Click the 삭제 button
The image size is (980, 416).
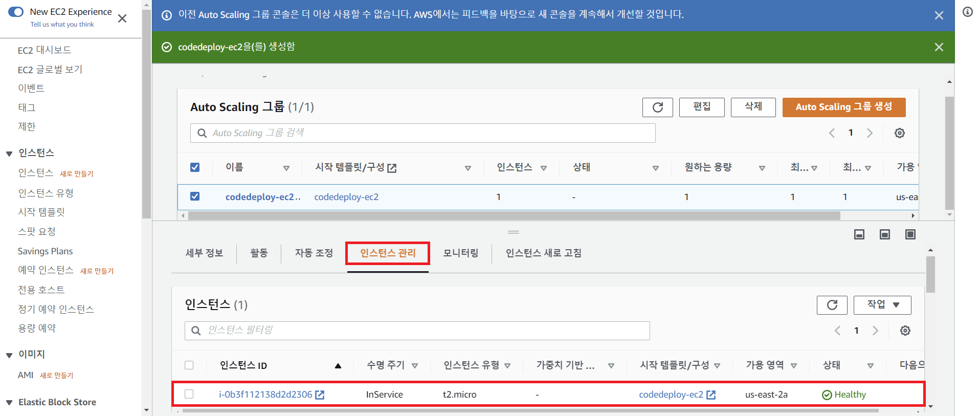[x=753, y=107]
